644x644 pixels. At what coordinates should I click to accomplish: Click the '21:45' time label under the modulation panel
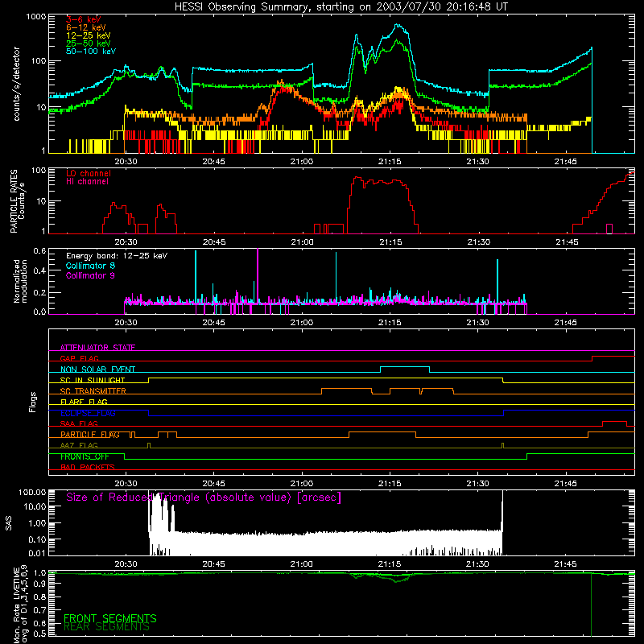coord(566,323)
